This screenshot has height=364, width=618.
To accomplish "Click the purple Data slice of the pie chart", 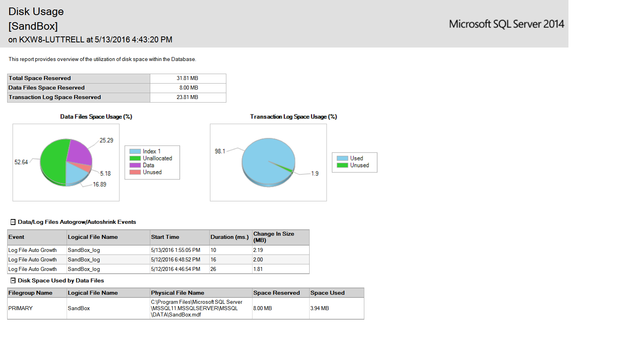I will tap(79, 152).
